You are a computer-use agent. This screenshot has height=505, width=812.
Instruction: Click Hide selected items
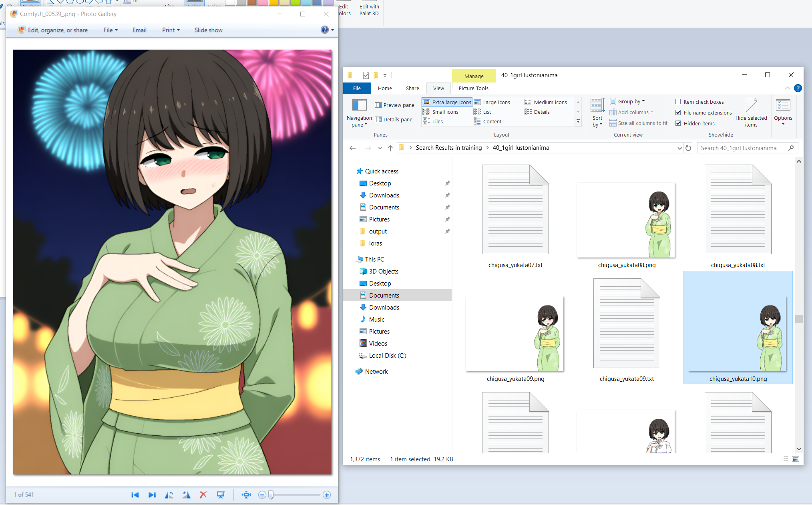tap(751, 113)
